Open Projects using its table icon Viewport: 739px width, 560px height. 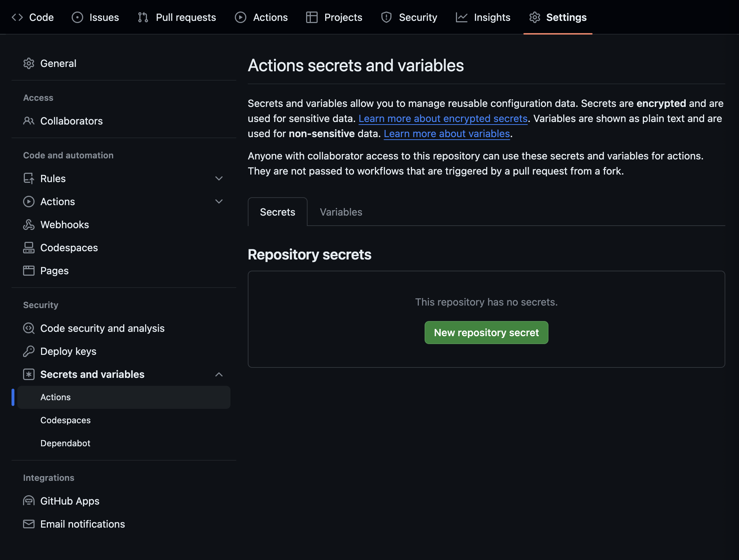[312, 17]
